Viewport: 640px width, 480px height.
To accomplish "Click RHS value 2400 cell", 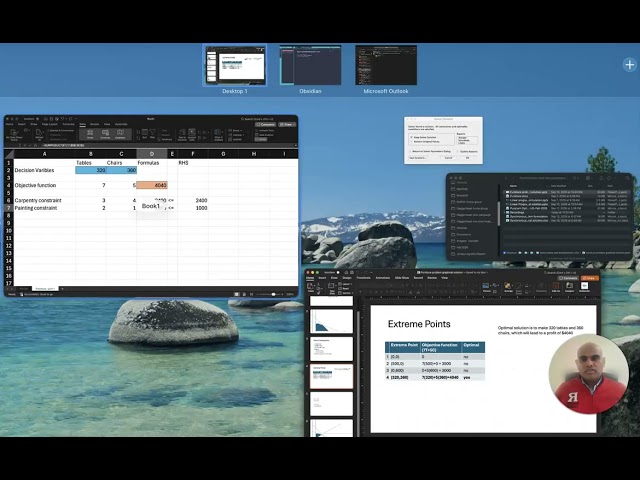I will click(x=193, y=200).
